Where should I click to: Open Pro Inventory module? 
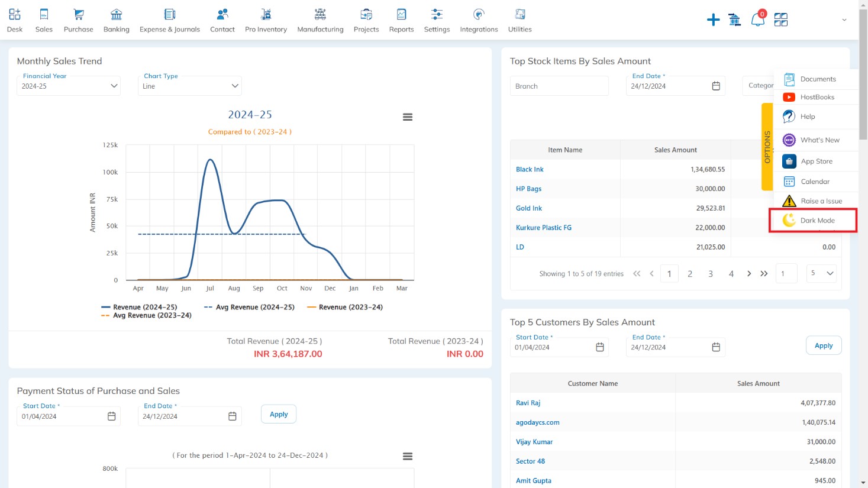pos(266,20)
